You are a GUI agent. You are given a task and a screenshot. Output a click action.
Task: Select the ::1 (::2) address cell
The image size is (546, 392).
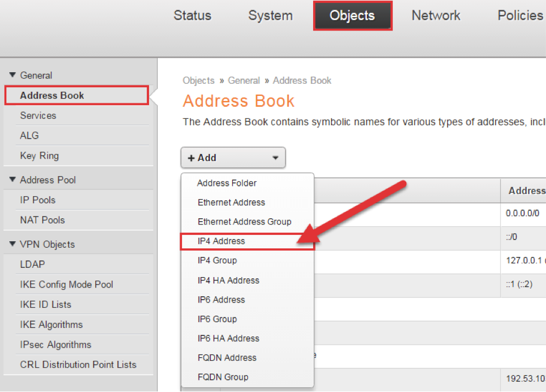523,284
